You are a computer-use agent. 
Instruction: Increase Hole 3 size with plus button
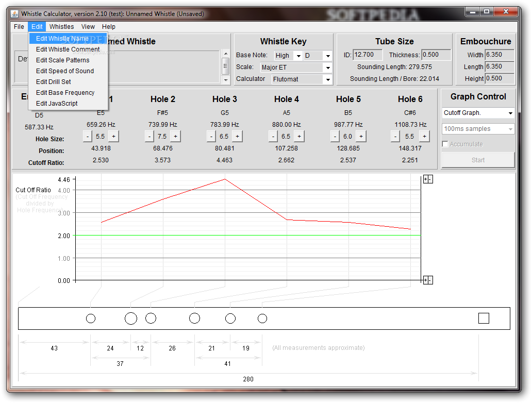click(238, 137)
